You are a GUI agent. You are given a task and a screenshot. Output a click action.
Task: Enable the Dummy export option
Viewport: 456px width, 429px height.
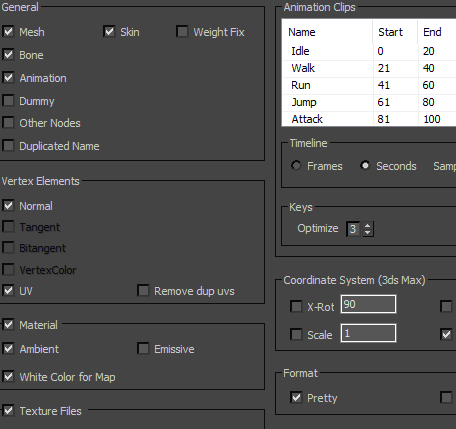[8, 101]
